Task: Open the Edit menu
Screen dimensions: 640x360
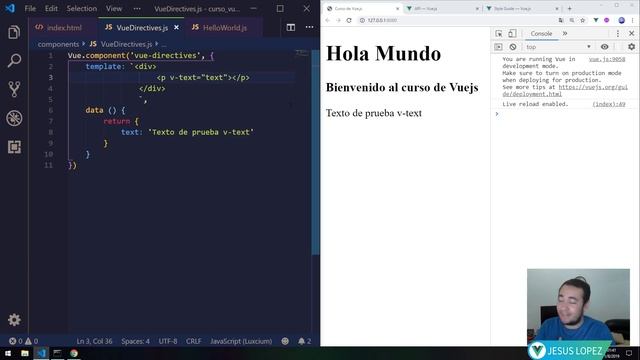Action: tap(51, 8)
